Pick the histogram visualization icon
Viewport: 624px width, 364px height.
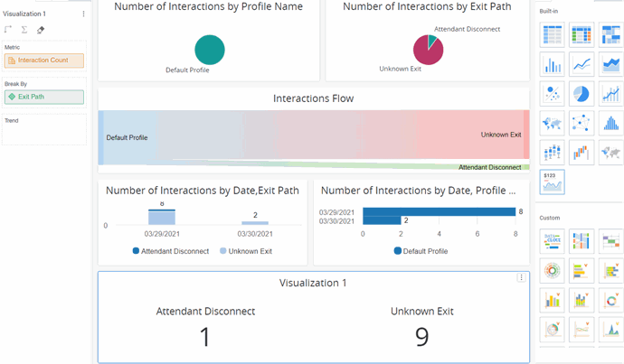[x=611, y=124]
